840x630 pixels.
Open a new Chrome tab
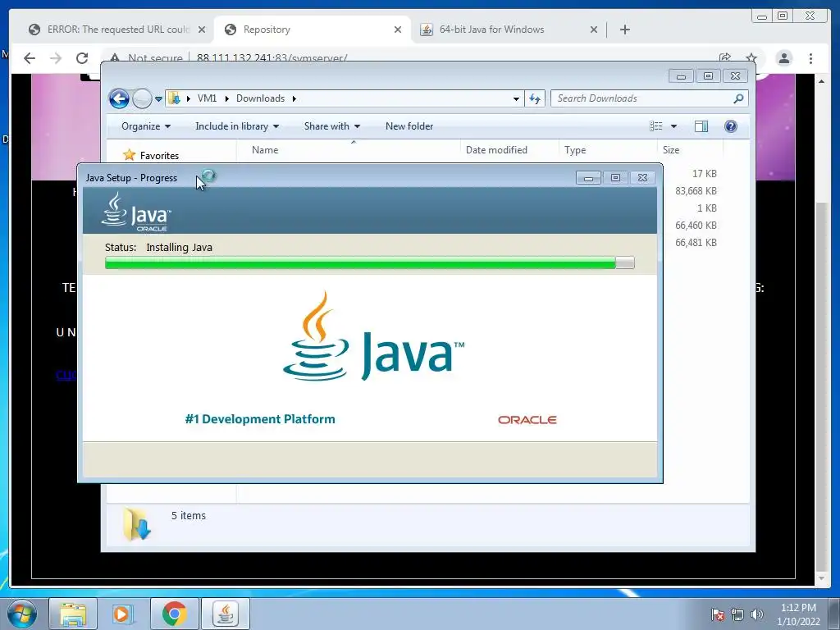(x=624, y=30)
